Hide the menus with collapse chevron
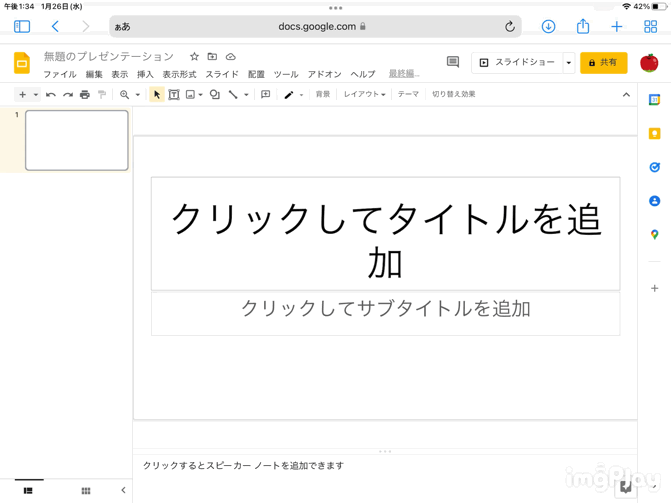This screenshot has width=671, height=503. (x=626, y=95)
